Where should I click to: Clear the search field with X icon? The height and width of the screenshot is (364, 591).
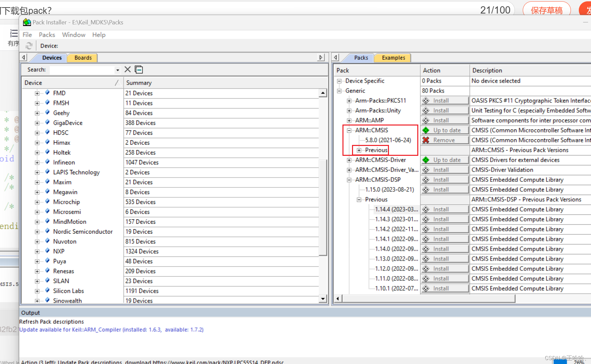click(128, 70)
